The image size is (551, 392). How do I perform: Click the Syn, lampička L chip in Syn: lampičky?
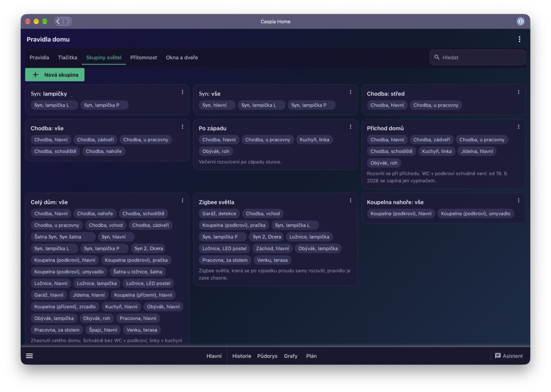click(54, 105)
